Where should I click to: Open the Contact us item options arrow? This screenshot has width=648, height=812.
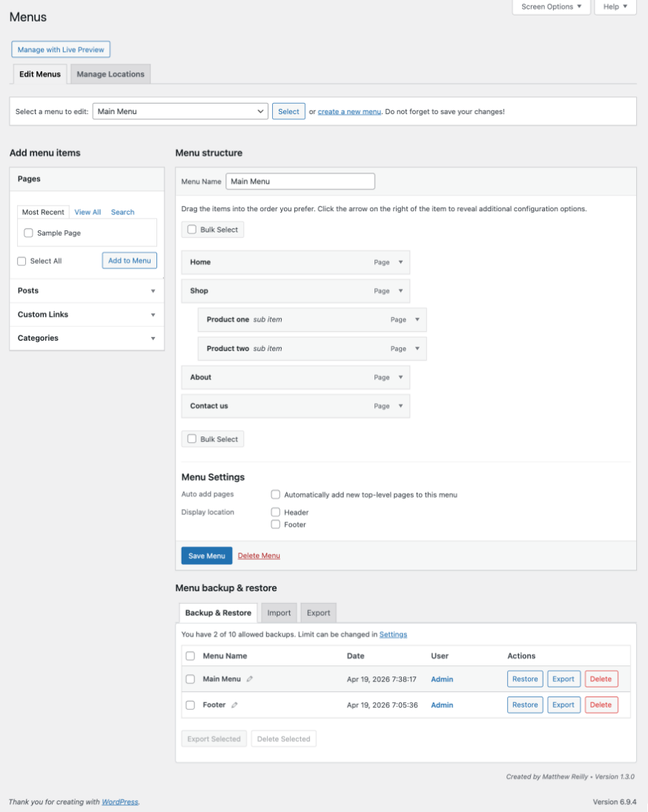[x=400, y=406]
